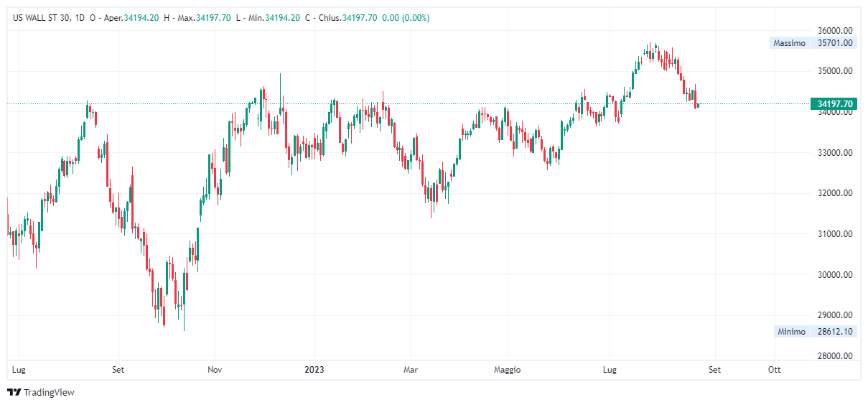Select the US WALL ST 30, 1D title

50,18
